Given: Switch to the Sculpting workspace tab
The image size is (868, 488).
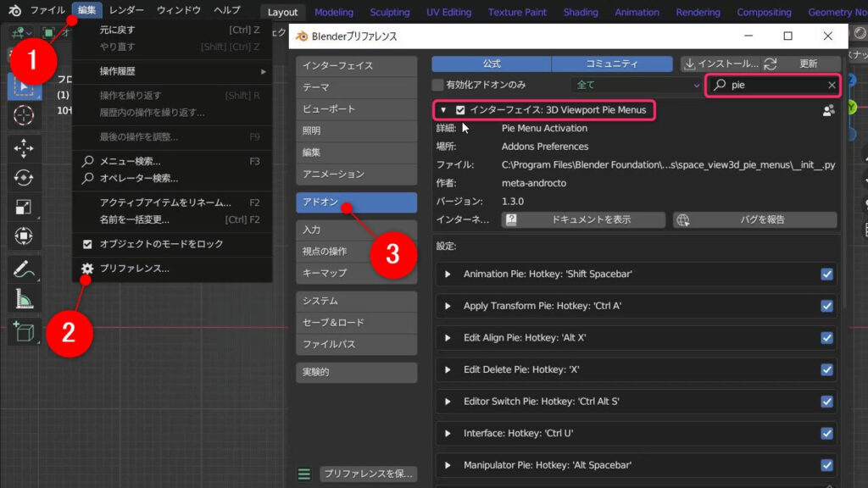Looking at the screenshot, I should click(390, 12).
